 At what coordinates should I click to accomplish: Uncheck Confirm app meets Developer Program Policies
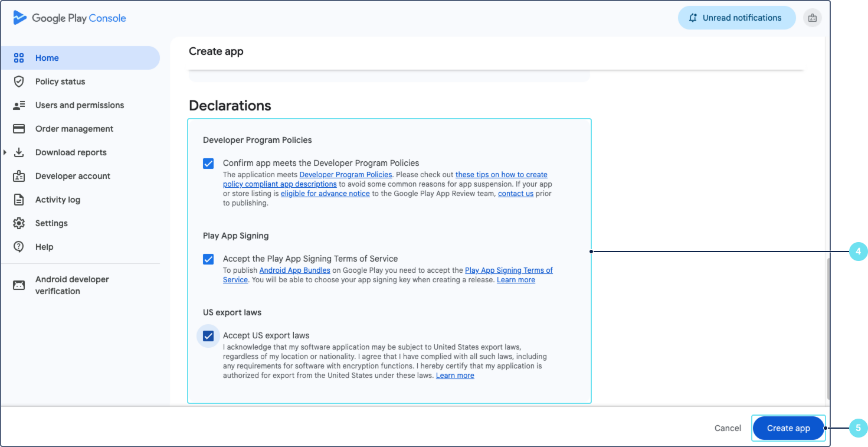(208, 164)
